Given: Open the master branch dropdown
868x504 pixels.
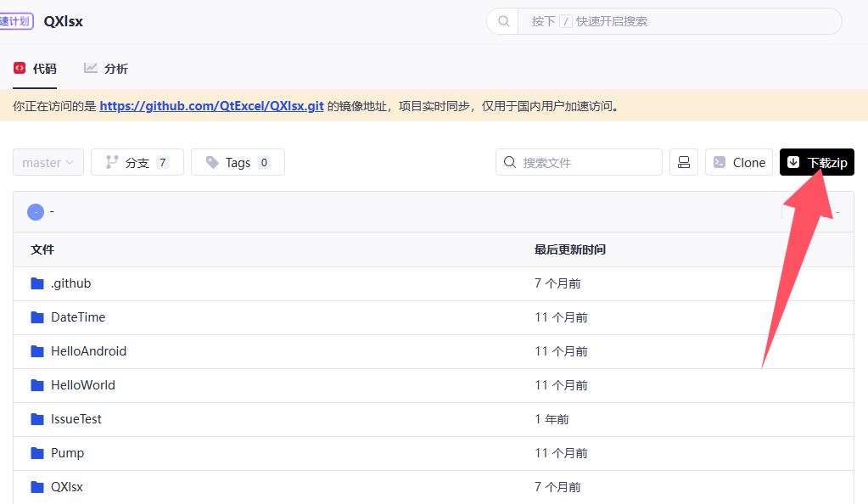Looking at the screenshot, I should tap(48, 162).
